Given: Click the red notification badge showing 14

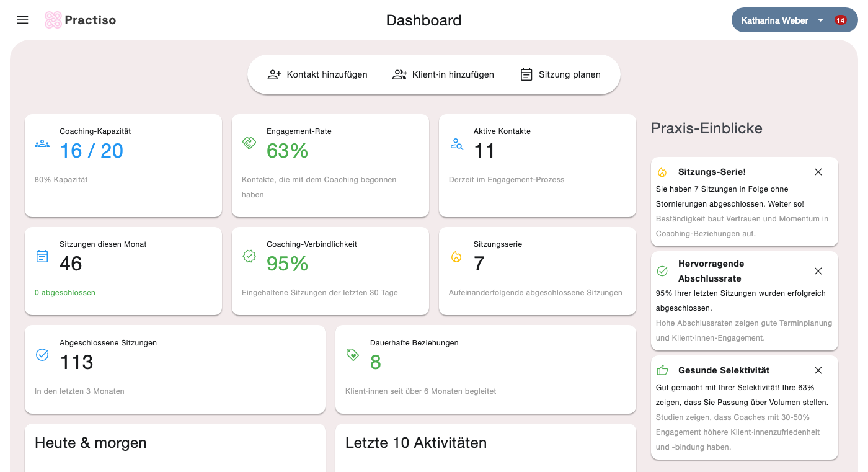Looking at the screenshot, I should point(840,20).
